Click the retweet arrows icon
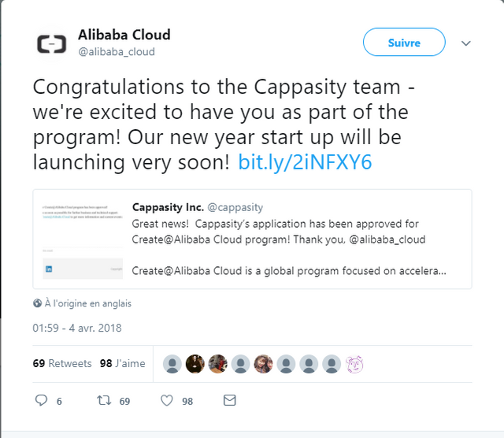The image size is (504, 438). point(104,400)
